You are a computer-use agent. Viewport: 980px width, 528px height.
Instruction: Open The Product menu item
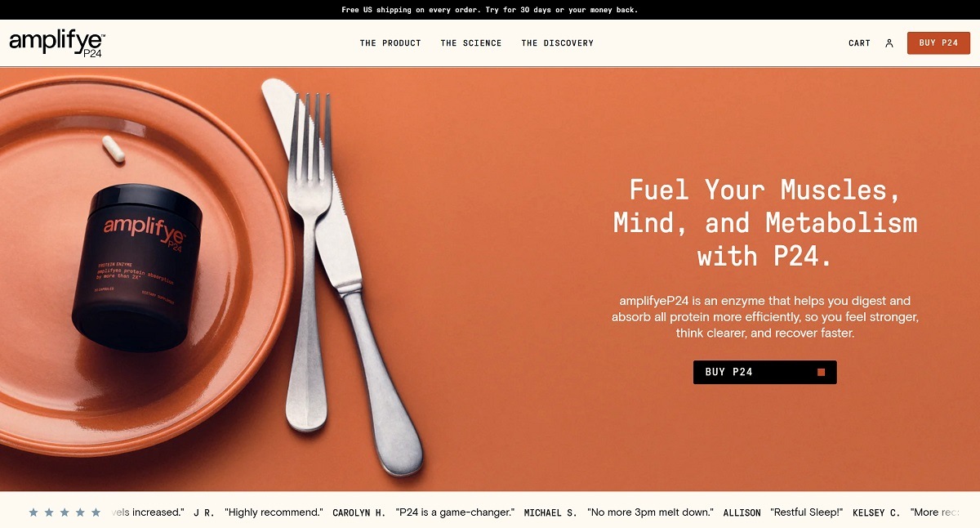390,43
